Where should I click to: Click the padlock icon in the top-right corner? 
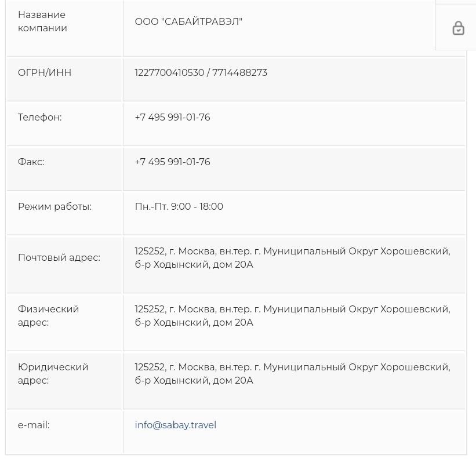click(458, 28)
